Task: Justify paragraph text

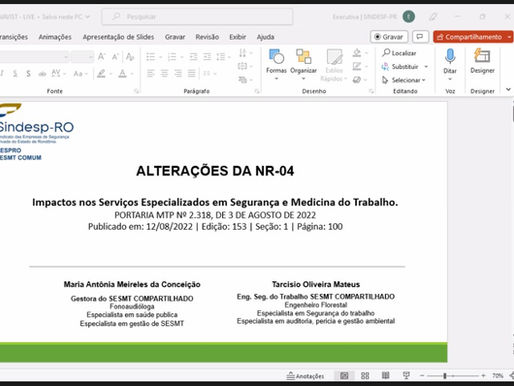Action: 192,73
